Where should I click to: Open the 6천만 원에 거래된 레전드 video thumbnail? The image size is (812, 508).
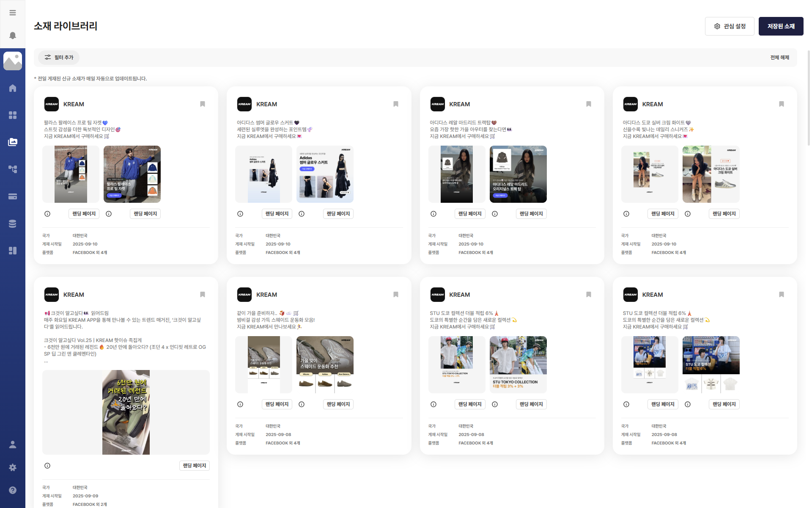(126, 412)
